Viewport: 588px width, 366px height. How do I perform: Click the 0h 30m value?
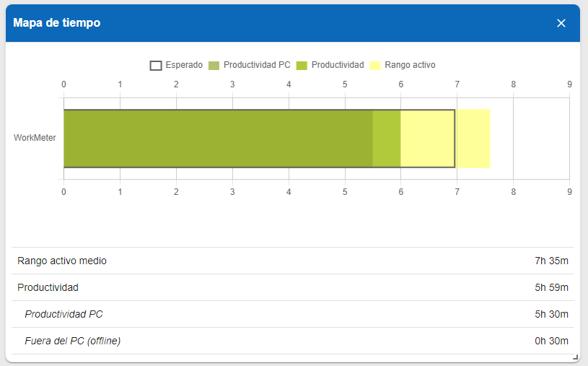coord(551,341)
